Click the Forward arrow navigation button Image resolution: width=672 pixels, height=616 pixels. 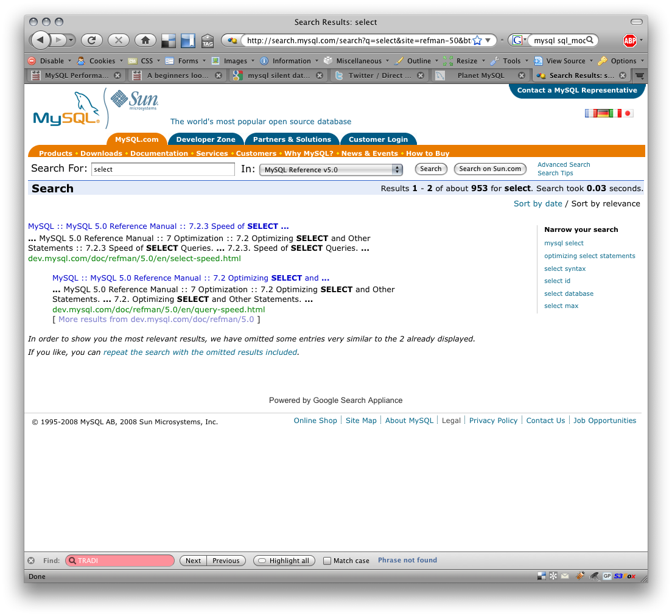(x=58, y=40)
